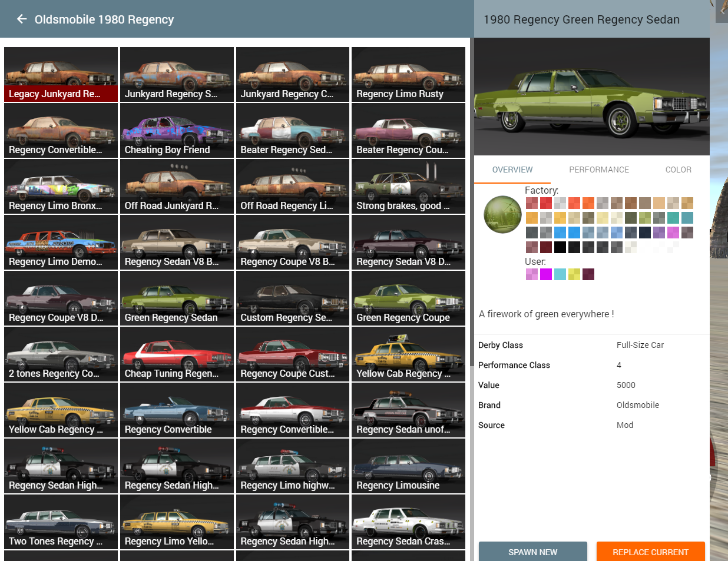Screen dimensions: 728x561
Task: Select the Cheating Boy Friend thumbnail
Action: point(177,130)
